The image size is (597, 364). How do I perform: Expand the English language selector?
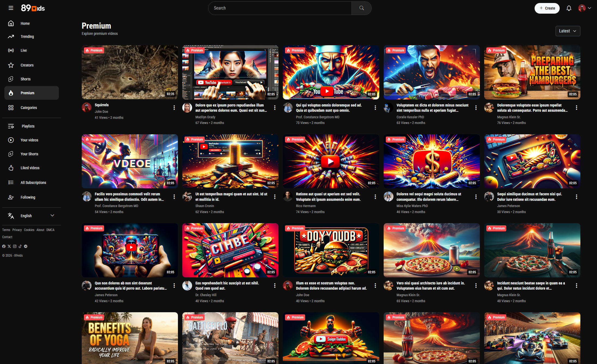(31, 216)
